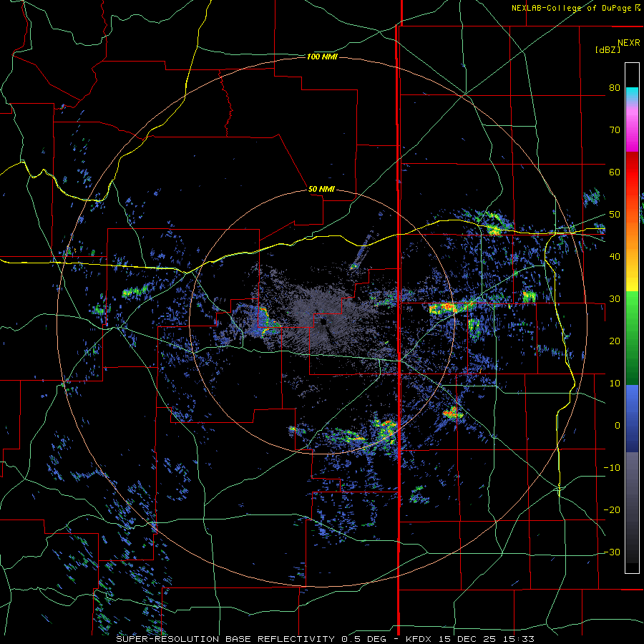Click the [dBZ] units label
The image size is (644, 644).
[x=608, y=50]
